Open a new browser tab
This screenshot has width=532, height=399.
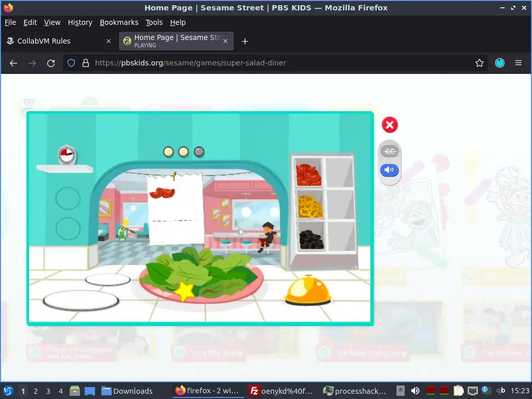point(245,42)
